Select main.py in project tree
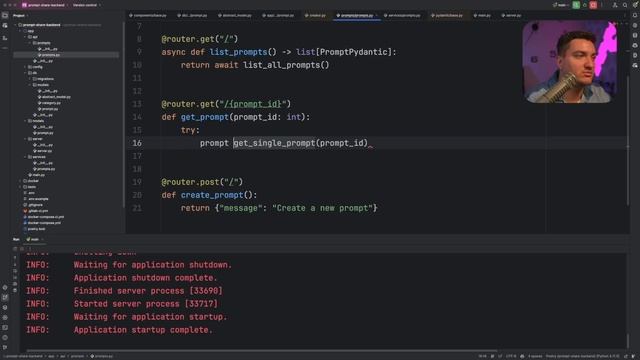The width and height of the screenshot is (640, 360). tap(37, 175)
